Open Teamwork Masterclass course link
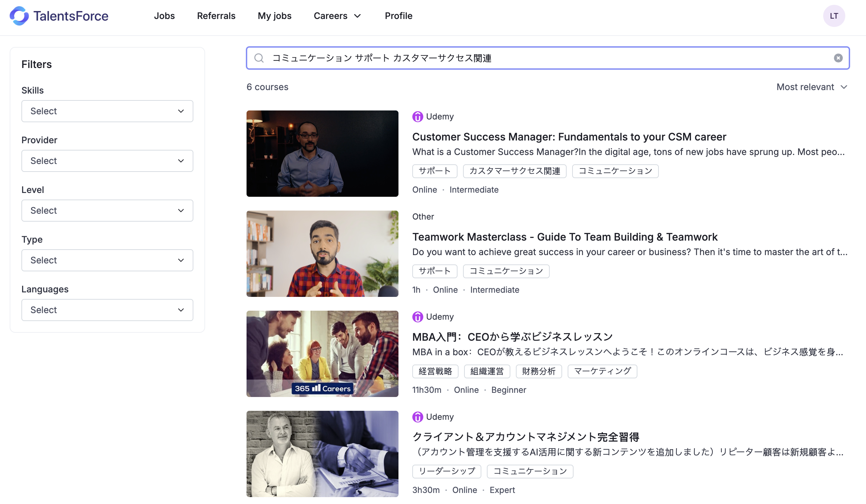 click(x=565, y=237)
